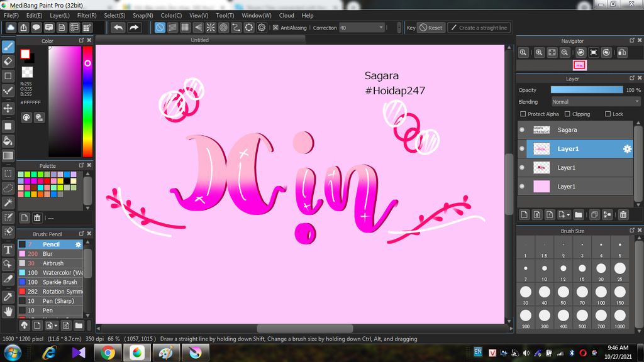The width and height of the screenshot is (644, 362).
Task: Turn off snap mode icon
Action: [160, 28]
